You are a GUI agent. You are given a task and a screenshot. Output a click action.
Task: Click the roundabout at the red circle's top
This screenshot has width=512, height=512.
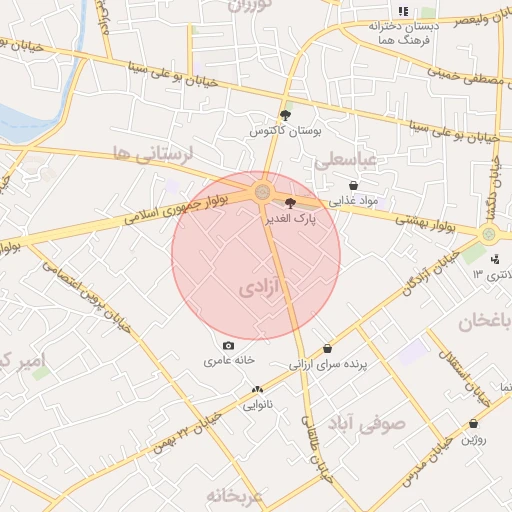[x=262, y=192]
